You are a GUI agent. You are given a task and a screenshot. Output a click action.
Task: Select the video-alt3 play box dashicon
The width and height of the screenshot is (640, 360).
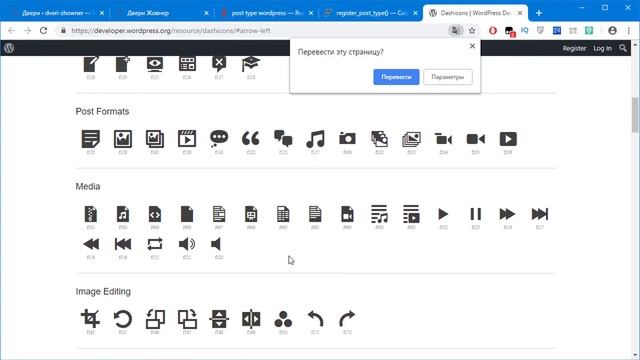click(508, 139)
